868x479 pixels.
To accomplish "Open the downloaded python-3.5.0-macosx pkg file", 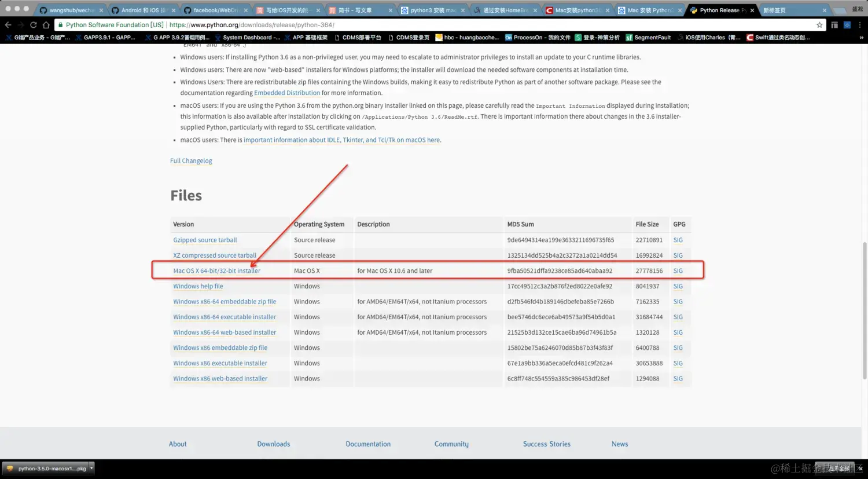I will tap(46, 469).
